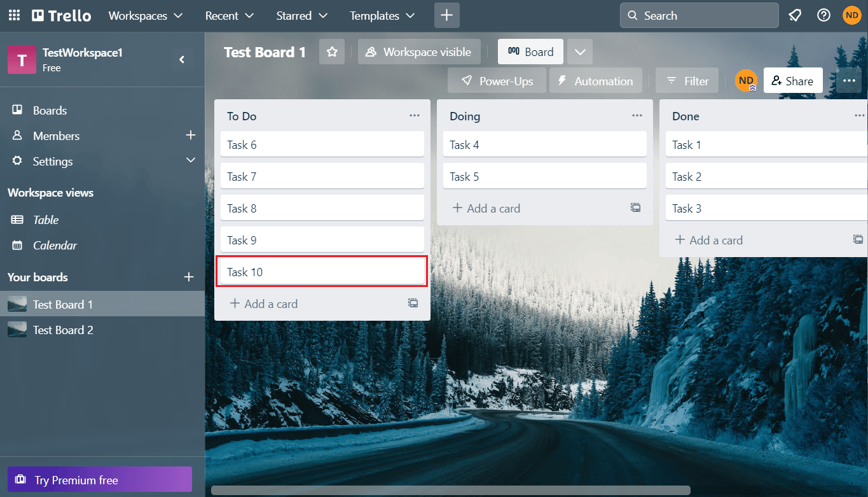
Task: Open the help information icon
Action: pyautogui.click(x=823, y=15)
